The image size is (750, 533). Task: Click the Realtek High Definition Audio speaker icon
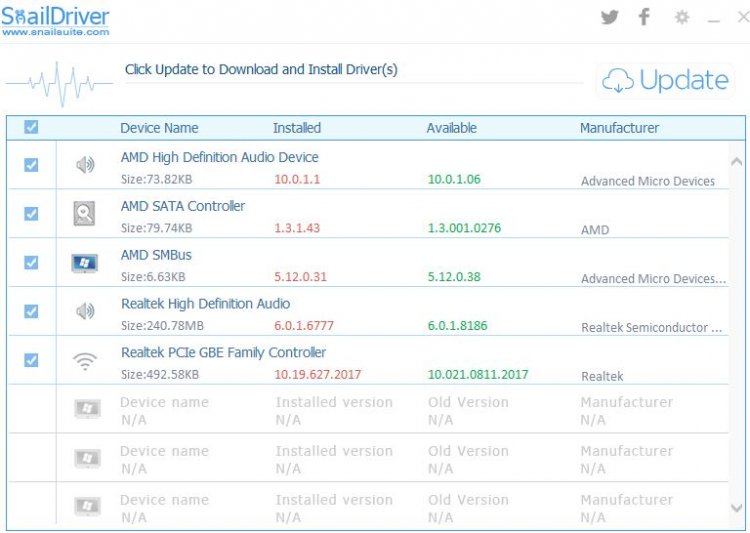coord(85,311)
